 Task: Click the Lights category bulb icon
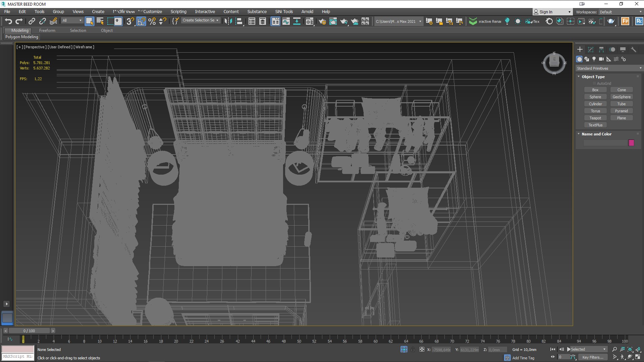[x=594, y=59]
